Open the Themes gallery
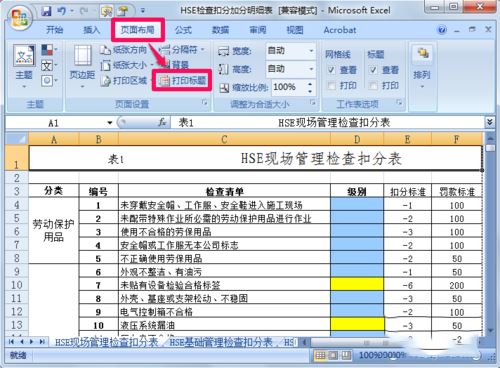Screen dimensions: 500x368 click(24, 66)
